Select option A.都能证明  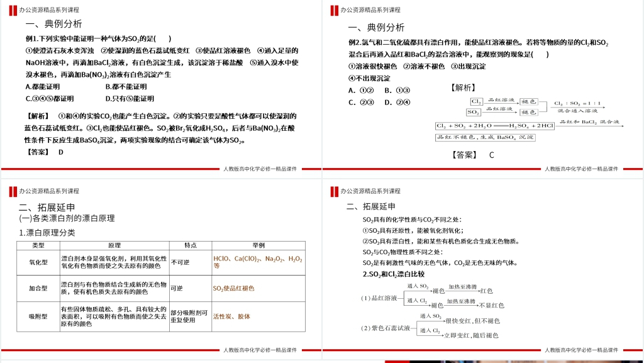click(43, 87)
